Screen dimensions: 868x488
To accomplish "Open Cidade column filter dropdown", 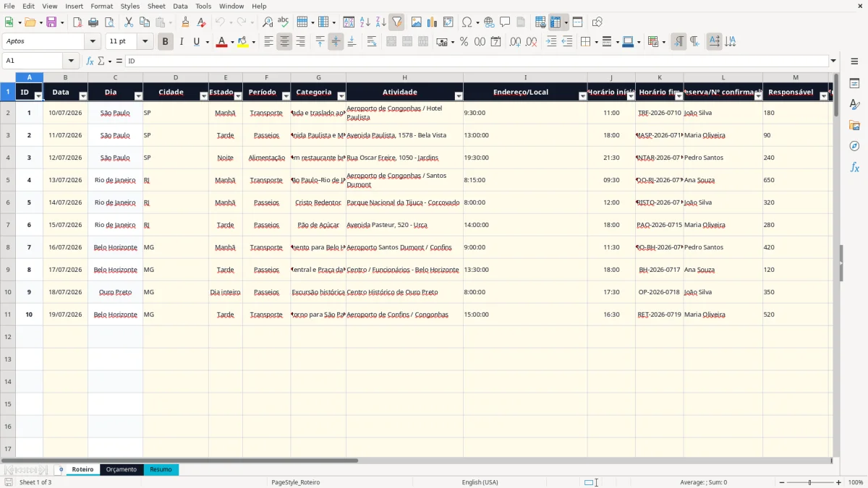I will tap(203, 96).
